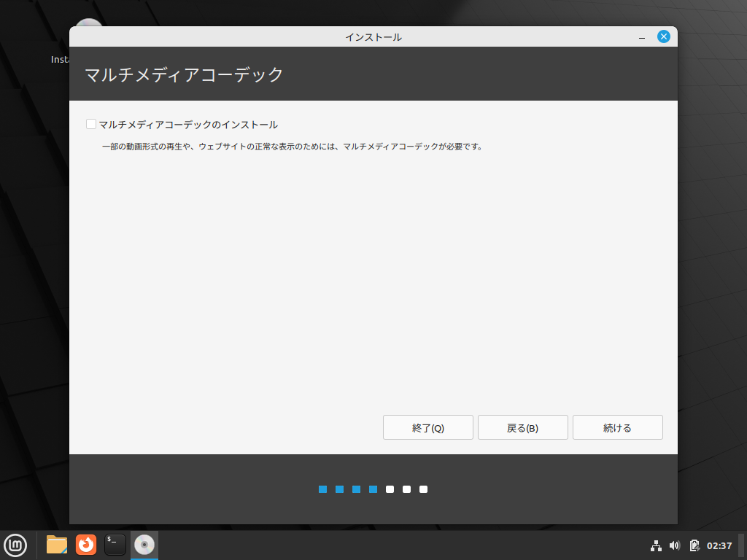The image size is (747, 560).
Task: Open the clock showing 02:37
Action: (x=719, y=545)
